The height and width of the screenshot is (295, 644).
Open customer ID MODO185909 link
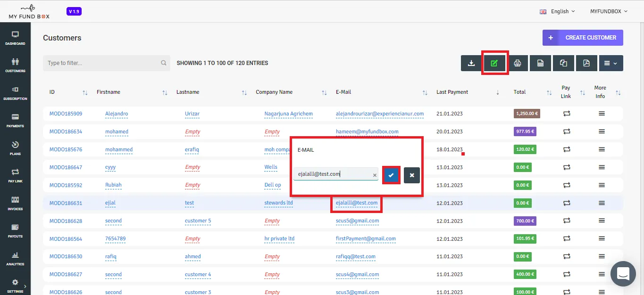pyautogui.click(x=66, y=114)
